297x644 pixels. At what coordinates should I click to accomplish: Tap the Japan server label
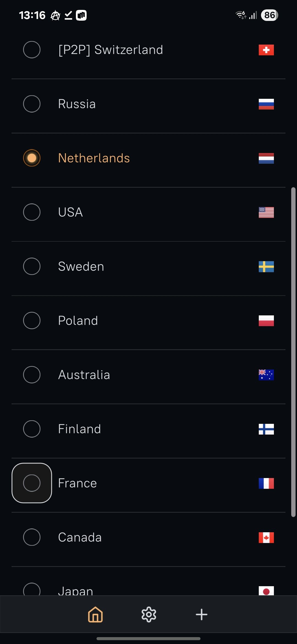click(76, 591)
